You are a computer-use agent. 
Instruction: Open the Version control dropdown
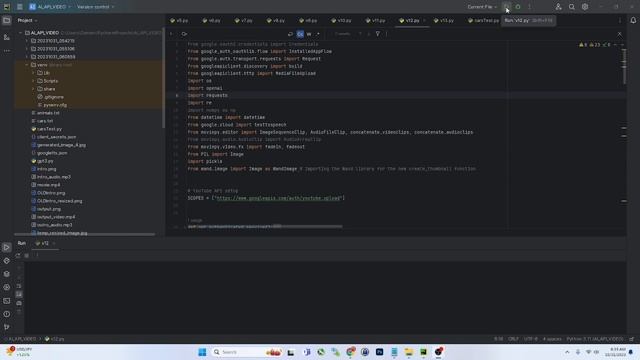[96, 7]
